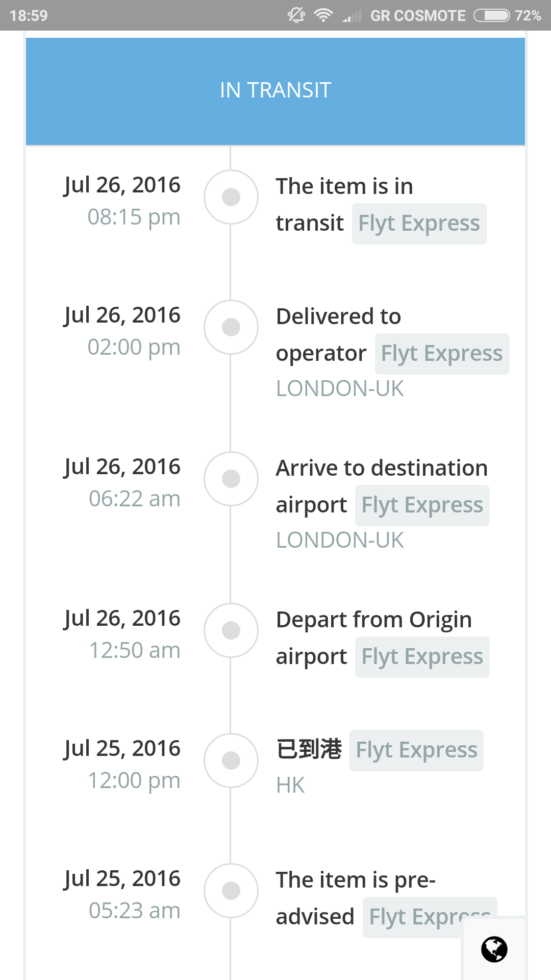Select the 05:23 am timeline marker
Image resolution: width=551 pixels, height=980 pixels.
(231, 891)
